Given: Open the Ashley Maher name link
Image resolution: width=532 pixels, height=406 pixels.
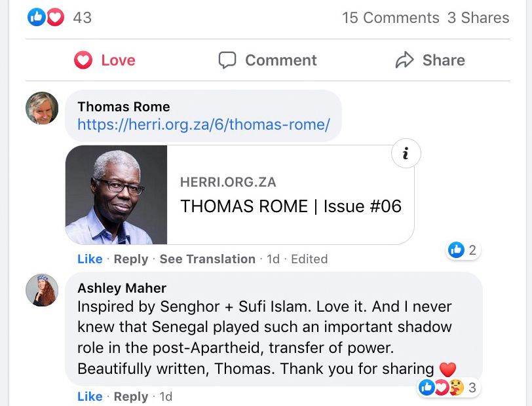Looking at the screenshot, I should point(122,288).
